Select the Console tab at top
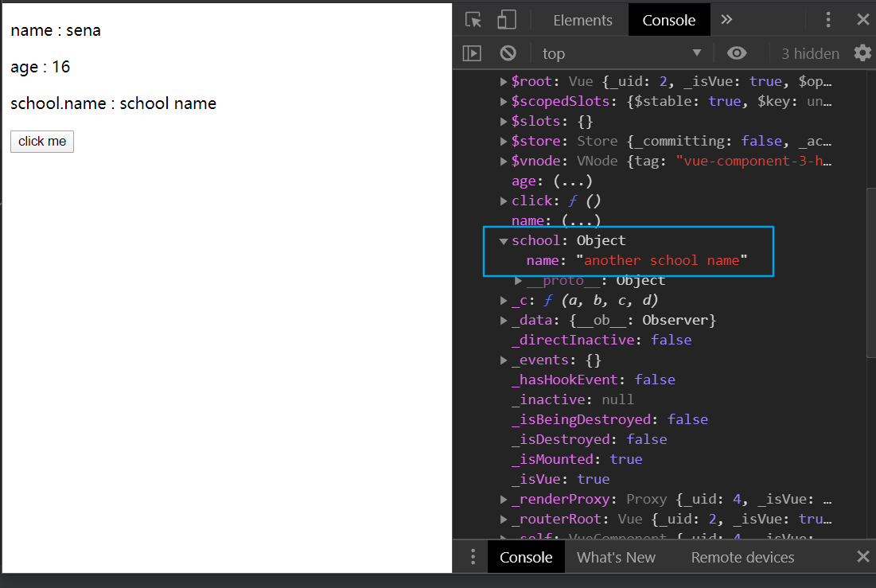Viewport: 876px width, 588px height. pyautogui.click(x=668, y=20)
